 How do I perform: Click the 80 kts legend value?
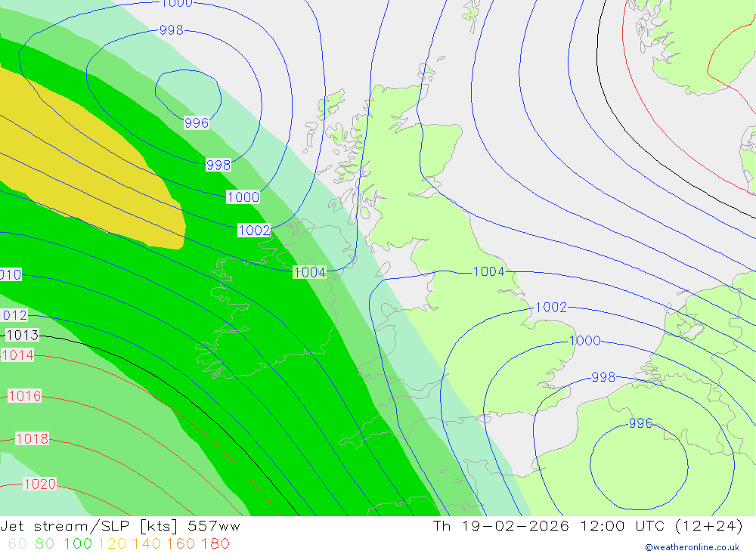point(45,543)
